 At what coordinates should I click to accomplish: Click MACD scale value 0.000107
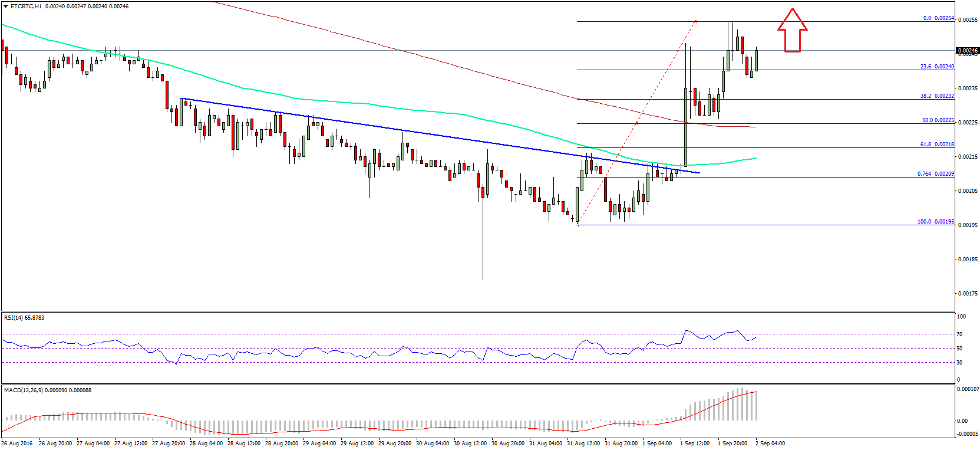(968, 389)
